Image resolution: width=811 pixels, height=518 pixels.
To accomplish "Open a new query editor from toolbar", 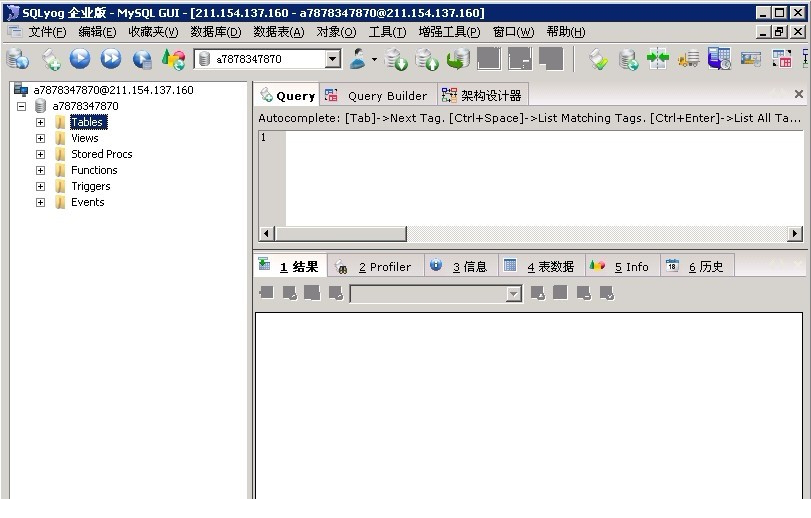I will [x=50, y=59].
